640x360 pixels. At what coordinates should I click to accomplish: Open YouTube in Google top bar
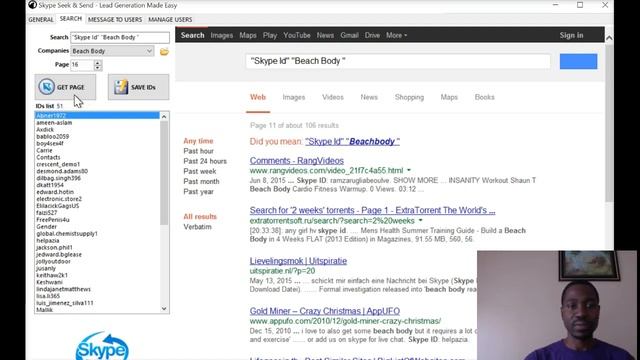297,35
